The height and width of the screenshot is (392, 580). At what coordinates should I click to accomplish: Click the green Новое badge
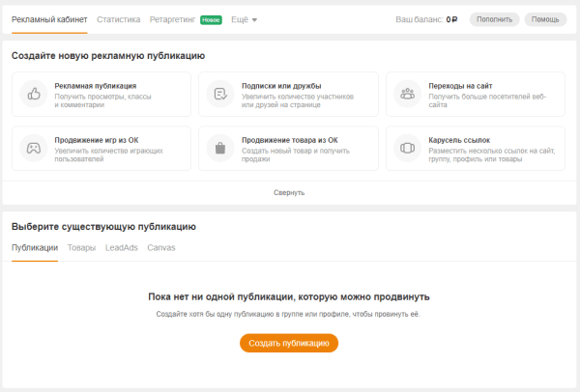(x=211, y=19)
